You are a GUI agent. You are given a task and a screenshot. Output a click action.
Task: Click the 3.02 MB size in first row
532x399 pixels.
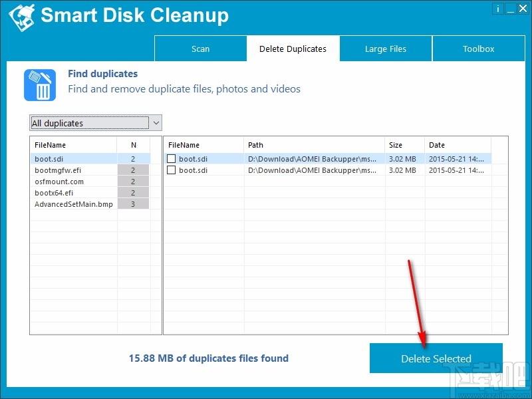click(x=402, y=159)
